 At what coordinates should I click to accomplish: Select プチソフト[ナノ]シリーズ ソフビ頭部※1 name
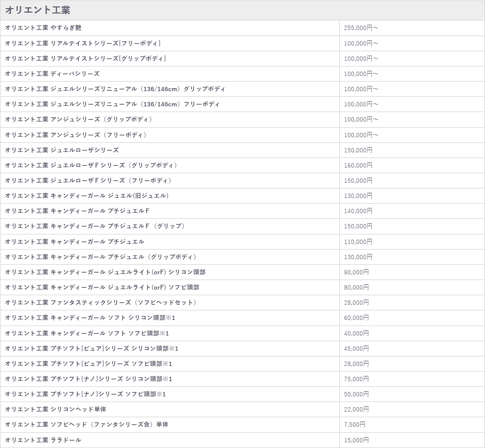85,394
